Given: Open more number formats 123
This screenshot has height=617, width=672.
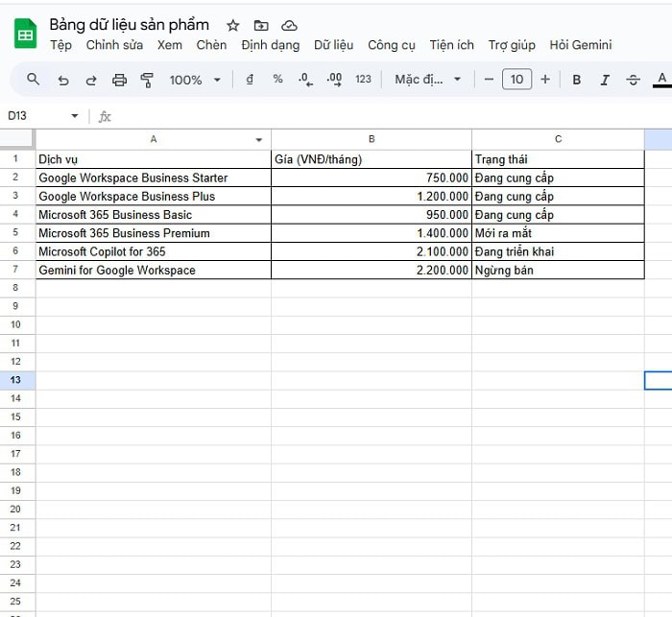Looking at the screenshot, I should pos(363,80).
